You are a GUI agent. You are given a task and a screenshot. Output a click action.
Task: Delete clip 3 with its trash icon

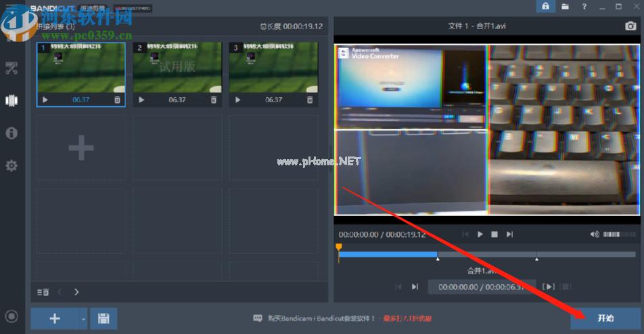310,100
